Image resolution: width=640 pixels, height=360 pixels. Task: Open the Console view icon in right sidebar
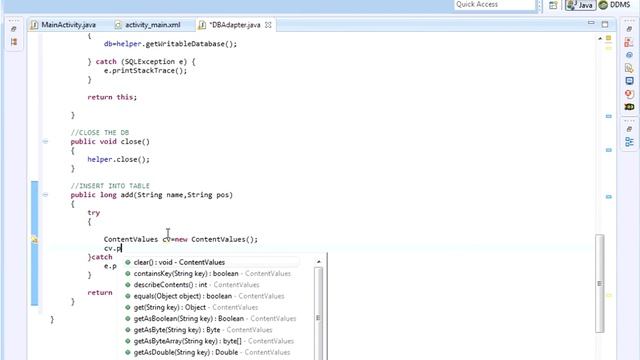point(629,81)
